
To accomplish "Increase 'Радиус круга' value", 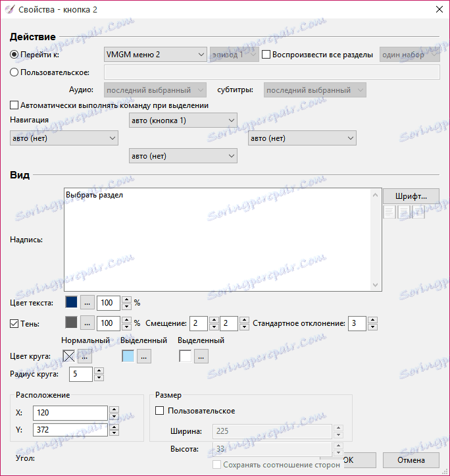I will coord(99,371).
